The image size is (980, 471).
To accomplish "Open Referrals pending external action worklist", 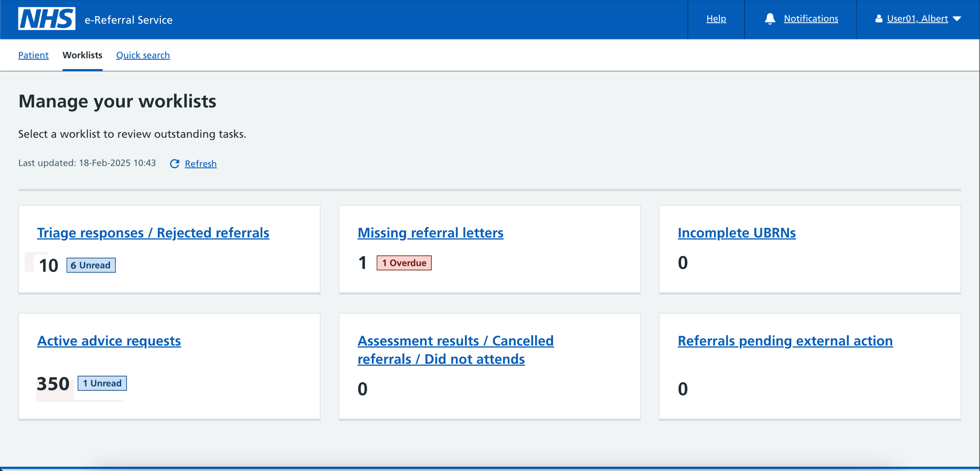I will tap(785, 341).
